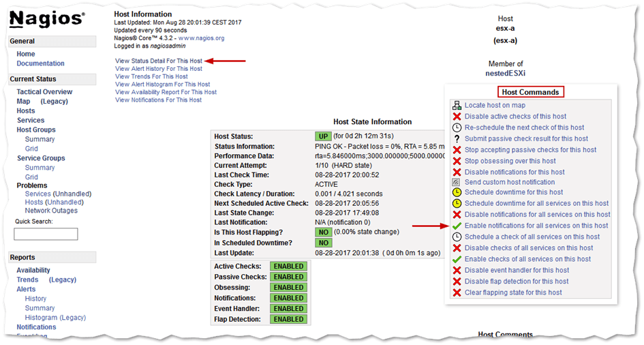
Task: Click Flap Detection ENABLED badge
Action: 289,319
